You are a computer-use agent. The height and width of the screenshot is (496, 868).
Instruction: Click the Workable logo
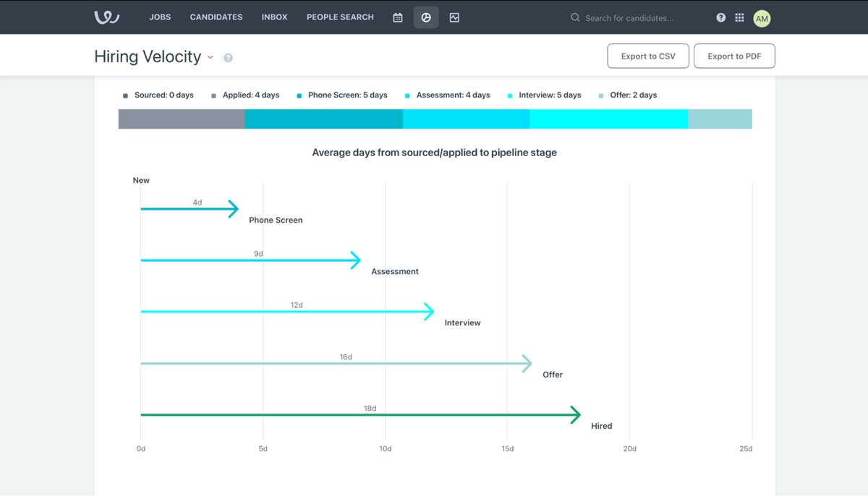[106, 16]
